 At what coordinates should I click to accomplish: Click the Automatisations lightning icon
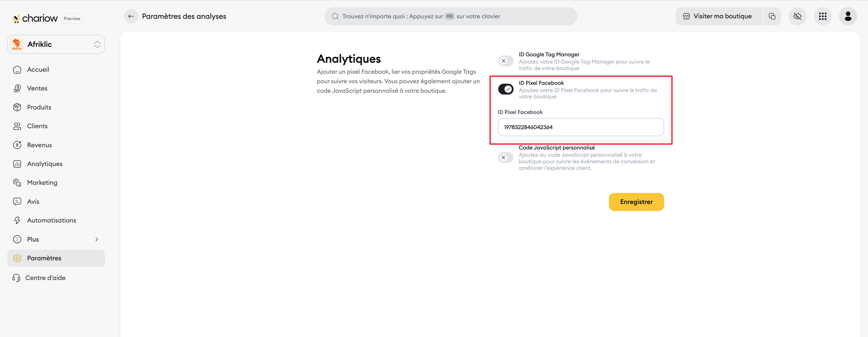pos(17,220)
